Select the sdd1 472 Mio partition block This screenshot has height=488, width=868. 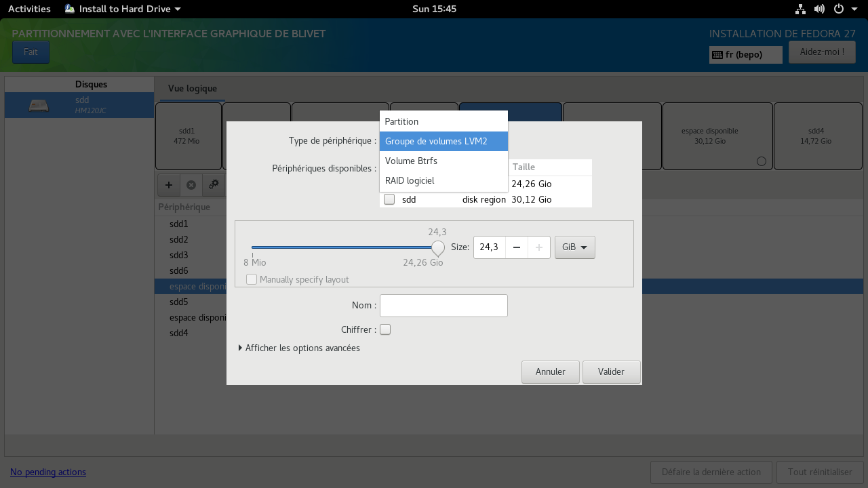tap(189, 136)
